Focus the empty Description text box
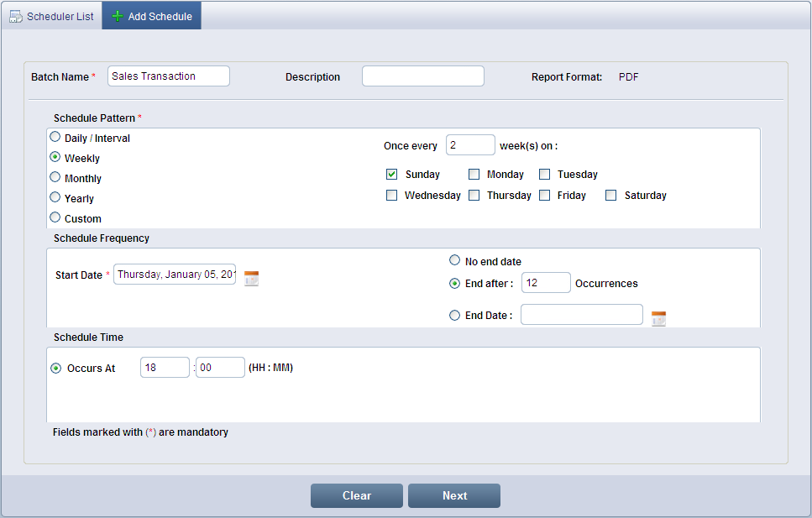This screenshot has height=518, width=812. [422, 76]
